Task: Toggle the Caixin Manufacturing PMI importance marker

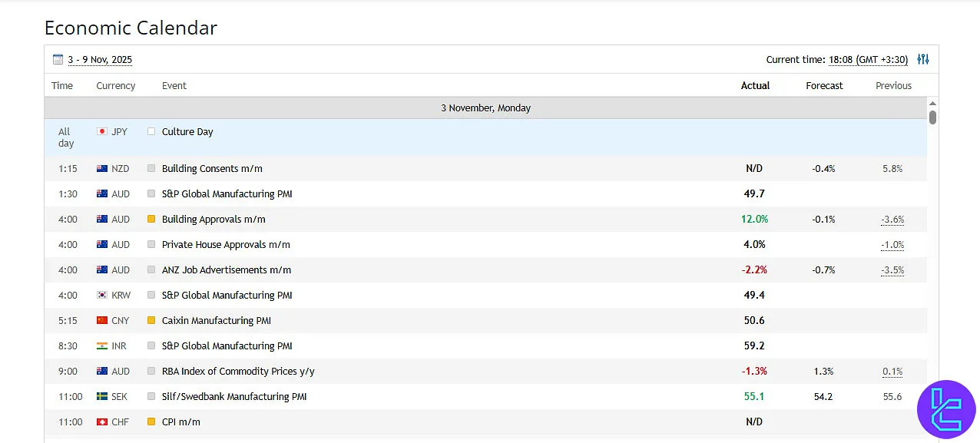Action: tap(151, 321)
